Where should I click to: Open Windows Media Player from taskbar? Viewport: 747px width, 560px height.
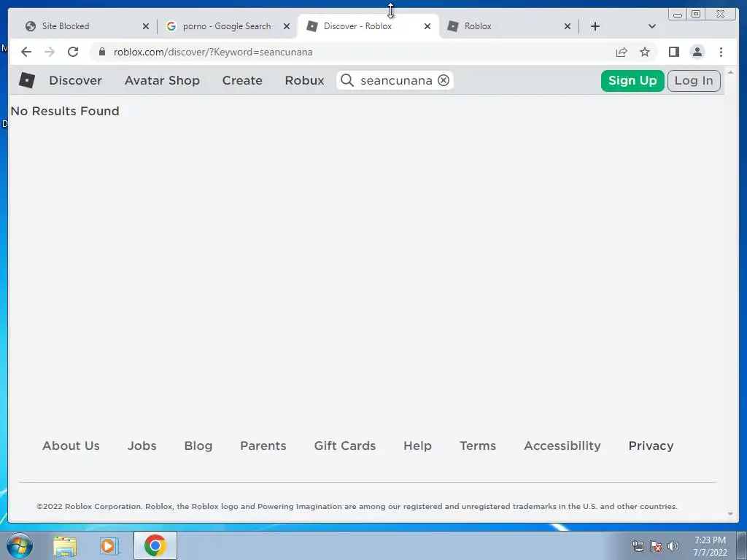109,545
